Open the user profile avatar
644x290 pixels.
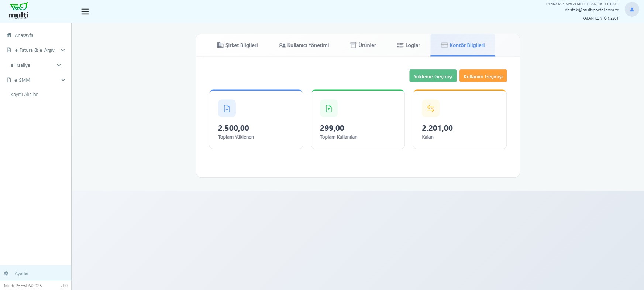[x=631, y=10]
